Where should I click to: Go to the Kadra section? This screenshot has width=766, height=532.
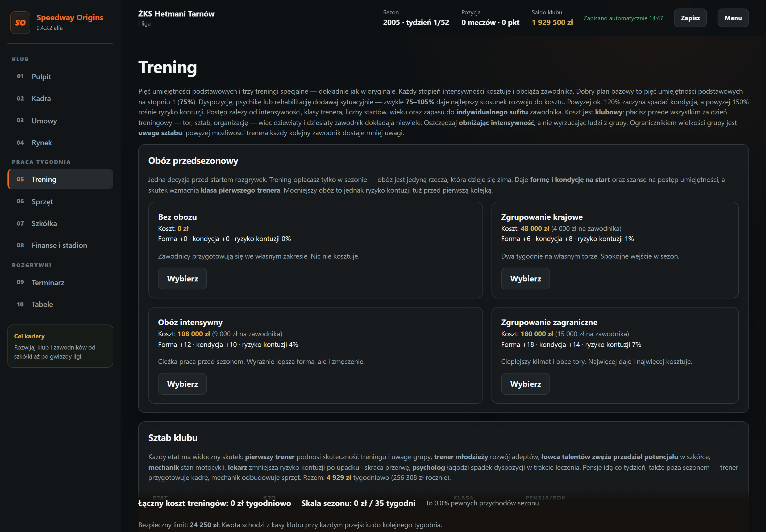pos(60,99)
